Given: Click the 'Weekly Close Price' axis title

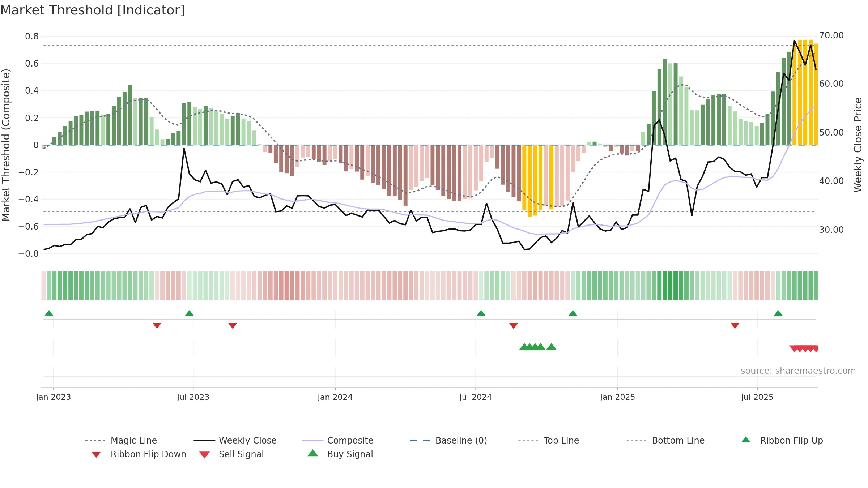Looking at the screenshot, I should pyautogui.click(x=858, y=145).
